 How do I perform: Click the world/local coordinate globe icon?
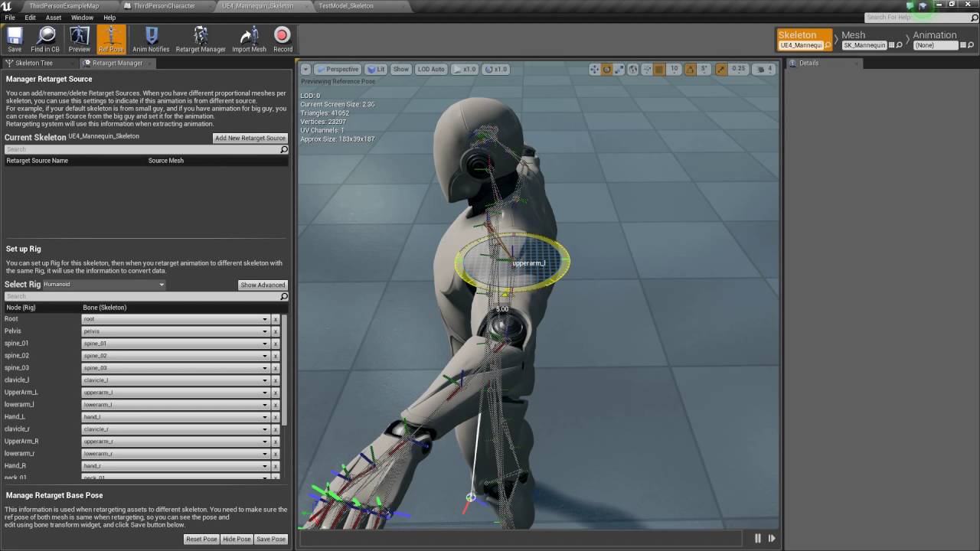[x=633, y=69]
